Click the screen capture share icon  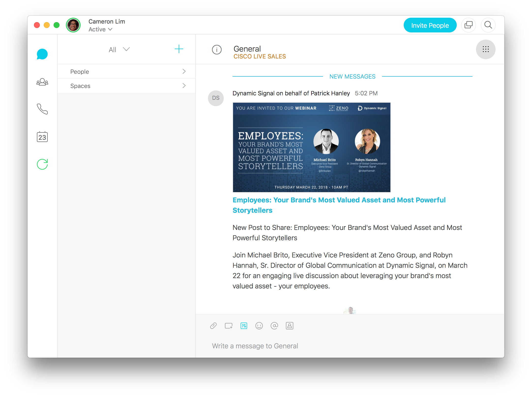(228, 326)
